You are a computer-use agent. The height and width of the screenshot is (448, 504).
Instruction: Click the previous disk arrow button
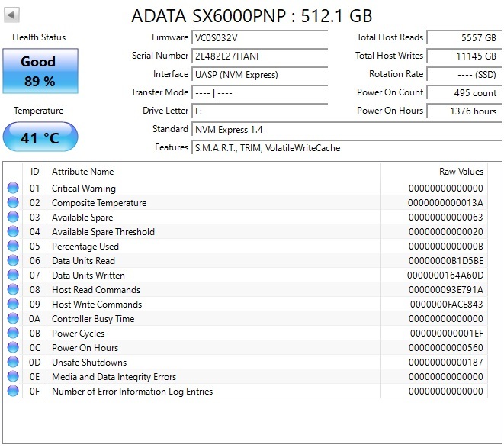point(12,15)
